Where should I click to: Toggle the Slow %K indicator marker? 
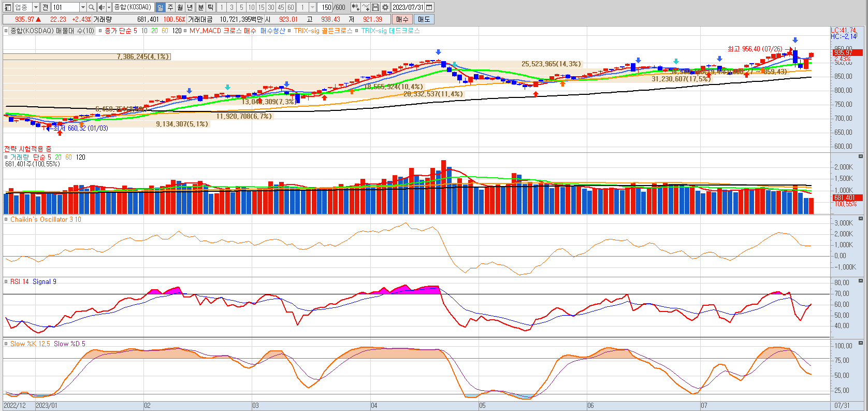pyautogui.click(x=6, y=344)
